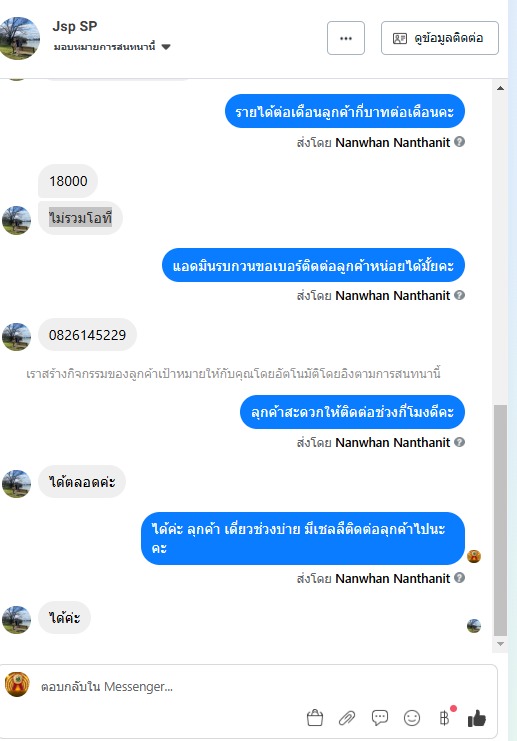Open the shopping bag products icon
Viewport: 517px width, 741px height.
[x=315, y=718]
